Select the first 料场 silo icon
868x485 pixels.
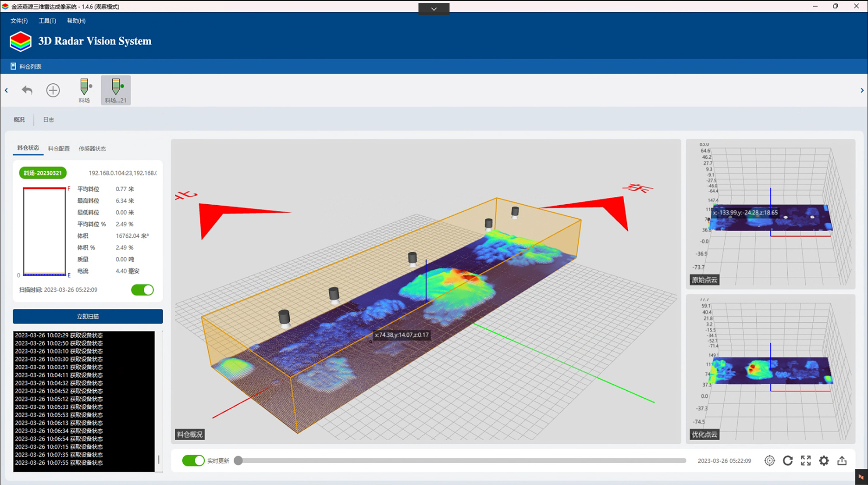[x=85, y=90]
